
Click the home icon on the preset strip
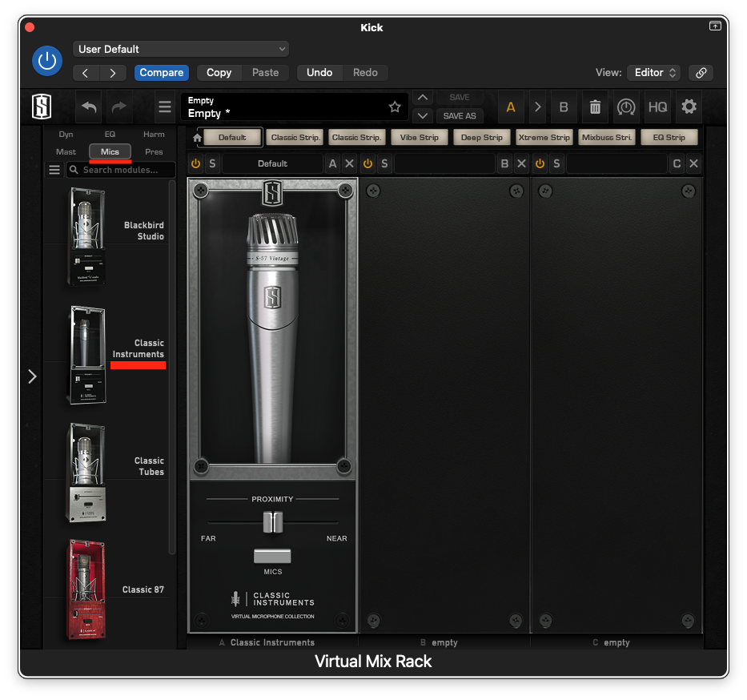click(196, 136)
